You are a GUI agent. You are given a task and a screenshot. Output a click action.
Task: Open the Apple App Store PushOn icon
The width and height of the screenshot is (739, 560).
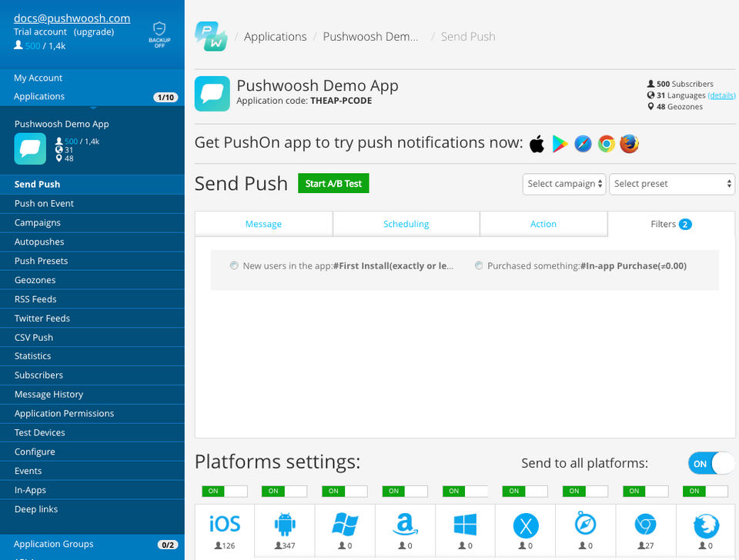click(x=537, y=144)
